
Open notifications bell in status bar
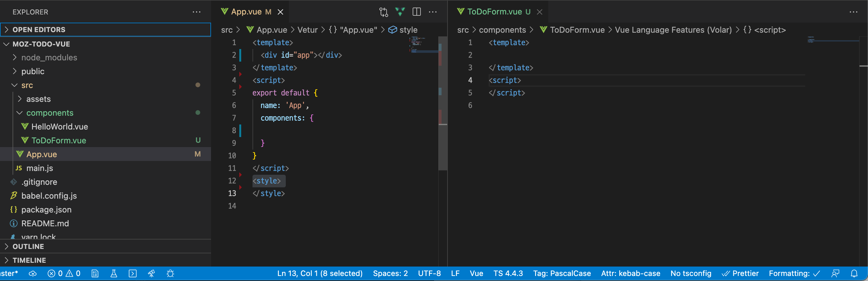[x=854, y=273]
